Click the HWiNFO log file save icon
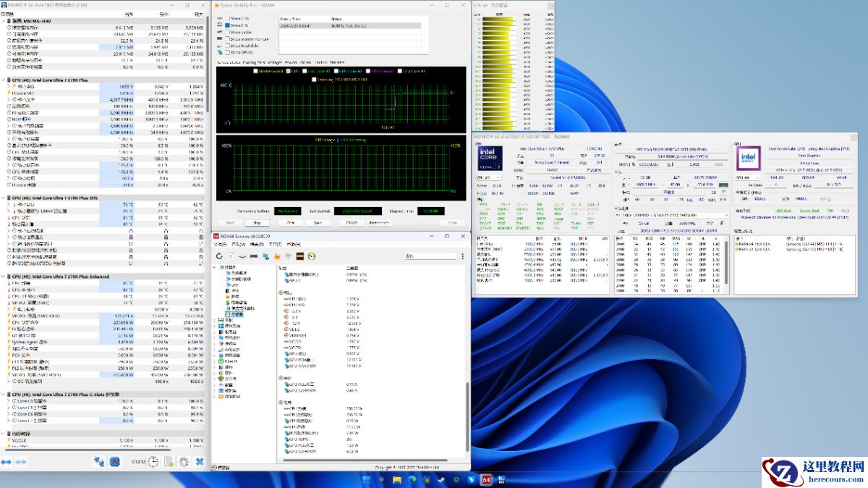The width and height of the screenshot is (868, 488). [x=169, y=462]
